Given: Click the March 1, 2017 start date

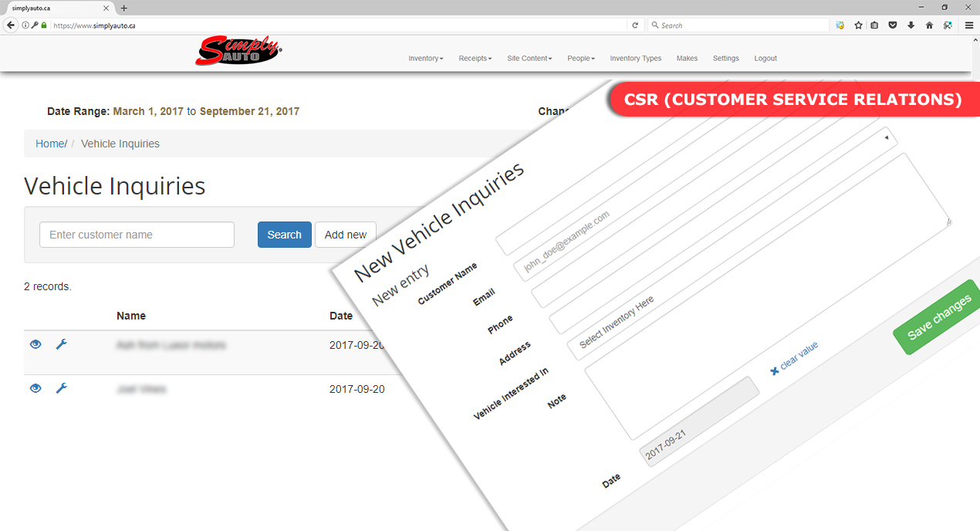Looking at the screenshot, I should pyautogui.click(x=148, y=111).
